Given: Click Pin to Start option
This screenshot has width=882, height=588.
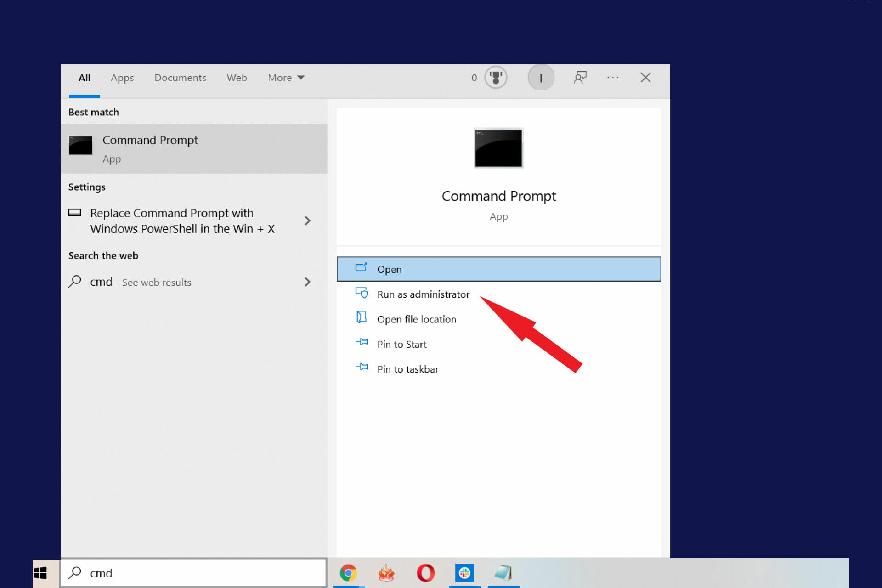Looking at the screenshot, I should (401, 343).
